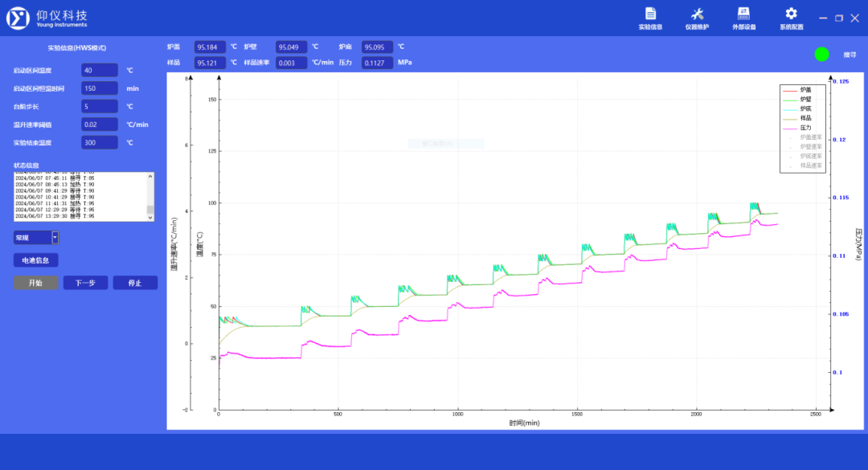Expand the 常规 mode dropdown
The image size is (868, 470).
pyautogui.click(x=55, y=237)
